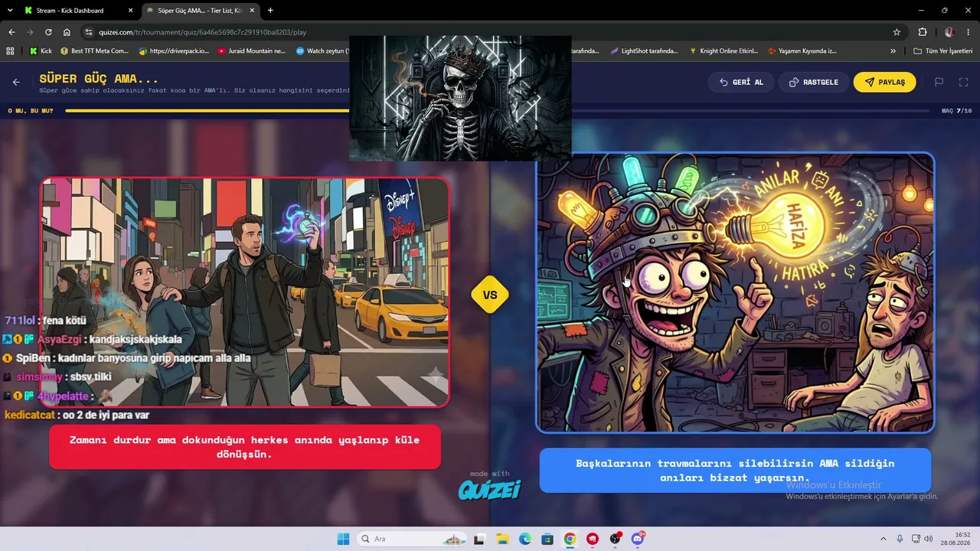Screen dimensions: 980x551
Task: Open the Watch zeytun bookmark
Action: pos(322,51)
